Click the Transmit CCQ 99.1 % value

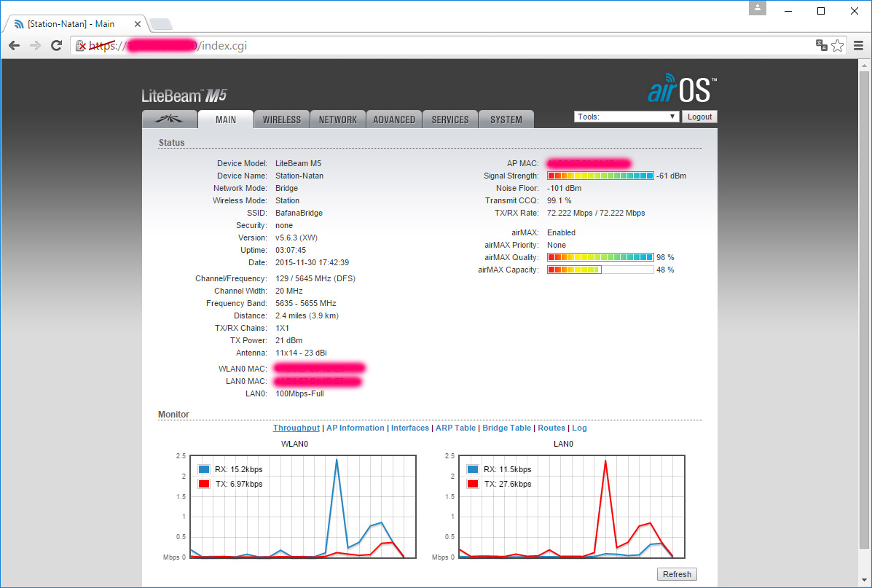(x=559, y=200)
